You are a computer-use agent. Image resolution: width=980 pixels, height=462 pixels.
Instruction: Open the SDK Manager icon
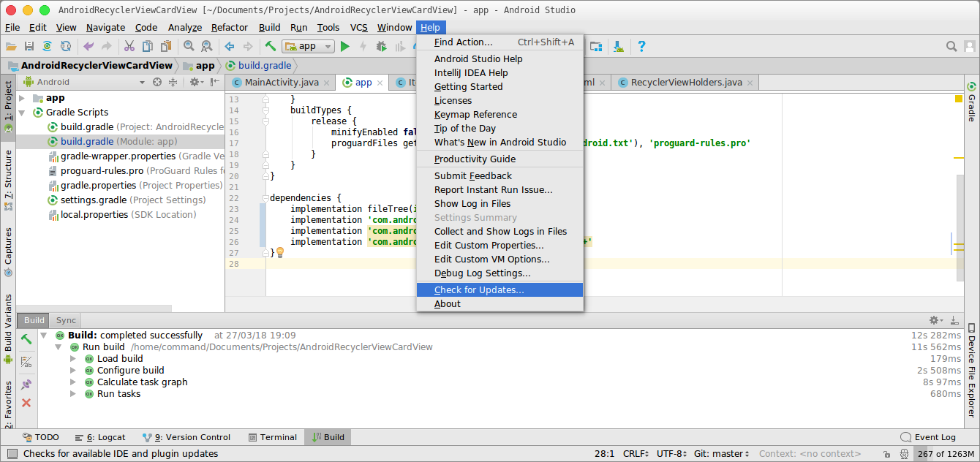coord(618,45)
